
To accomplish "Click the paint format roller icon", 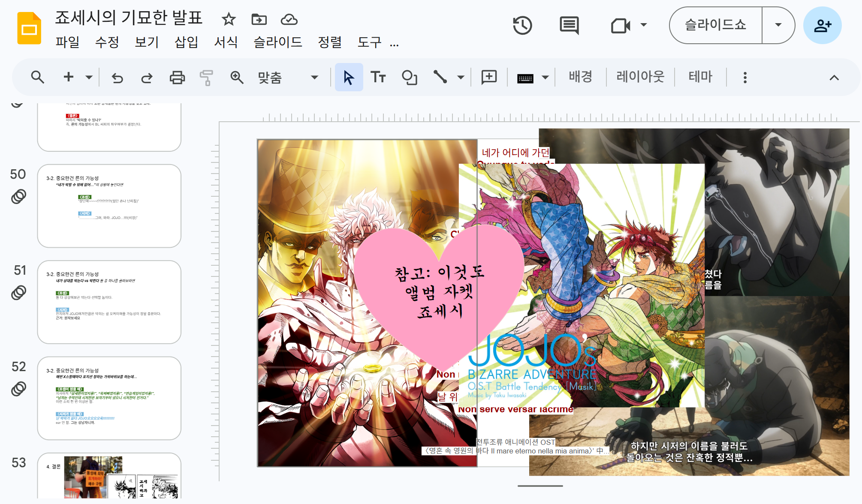I will click(x=206, y=78).
